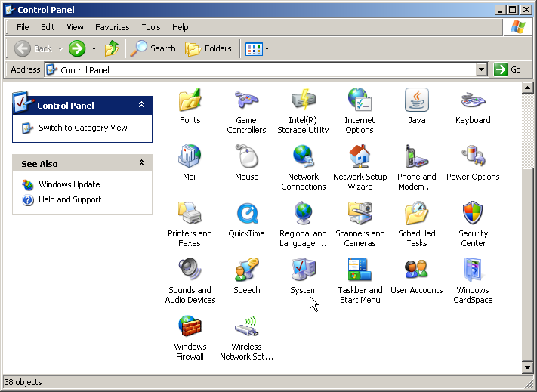Click the scrollbar down arrow
Viewport: 537px width, 392px height.
[528, 368]
